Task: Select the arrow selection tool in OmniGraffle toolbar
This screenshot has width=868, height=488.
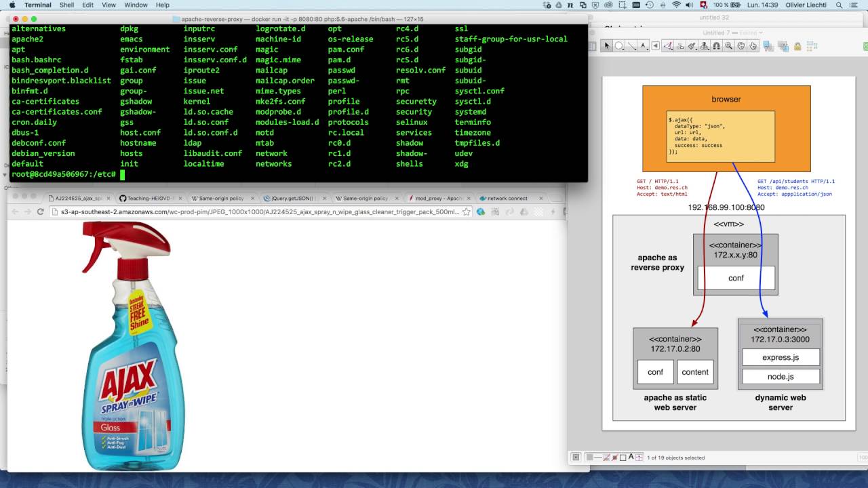Action: 607,46
